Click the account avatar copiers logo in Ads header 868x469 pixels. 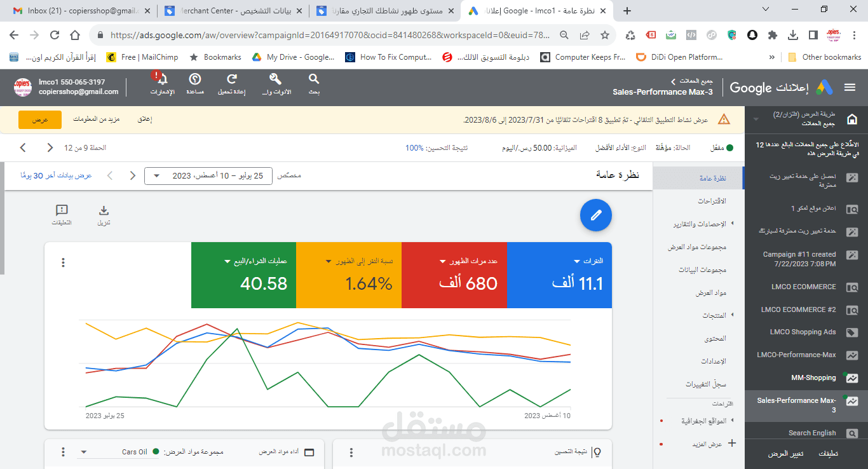[x=23, y=87]
